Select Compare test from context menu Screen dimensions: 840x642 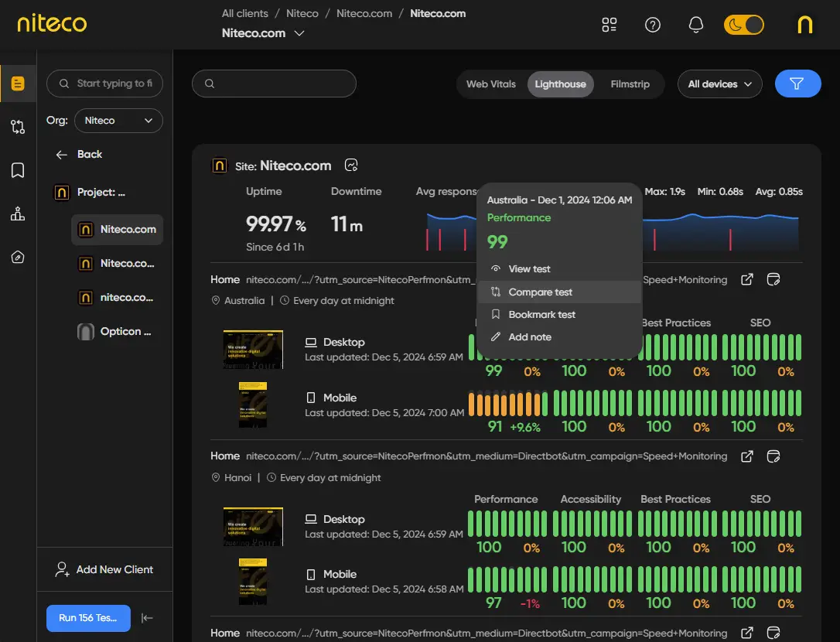(540, 292)
